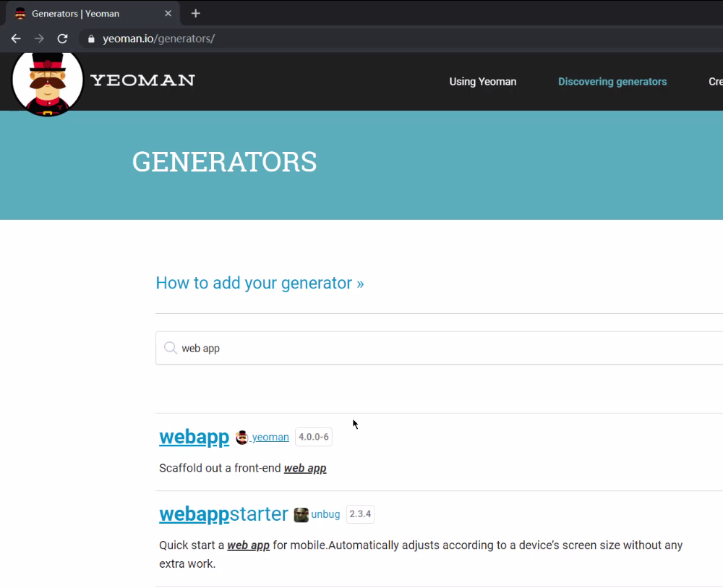Click the browser forward arrow
723x588 pixels.
click(x=39, y=39)
